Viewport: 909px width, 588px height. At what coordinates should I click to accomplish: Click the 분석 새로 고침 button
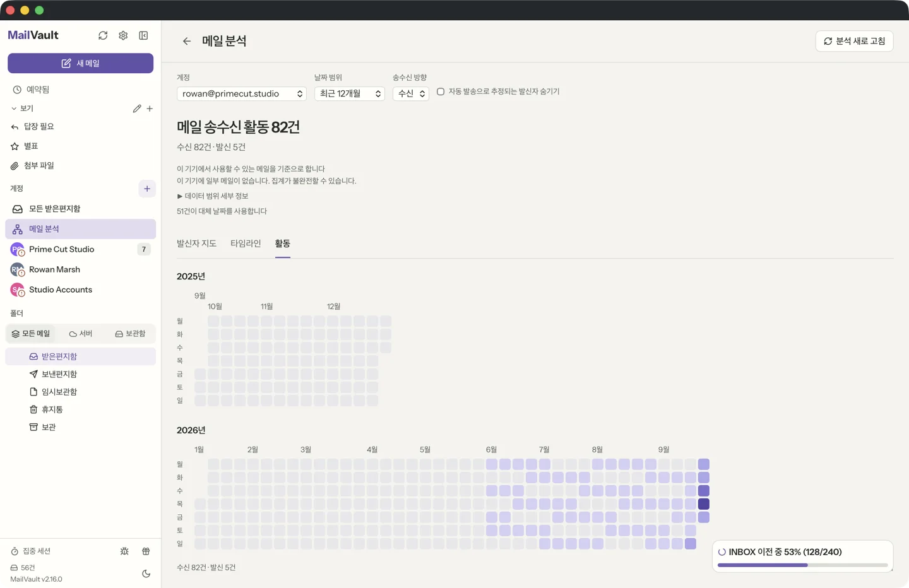pos(854,41)
